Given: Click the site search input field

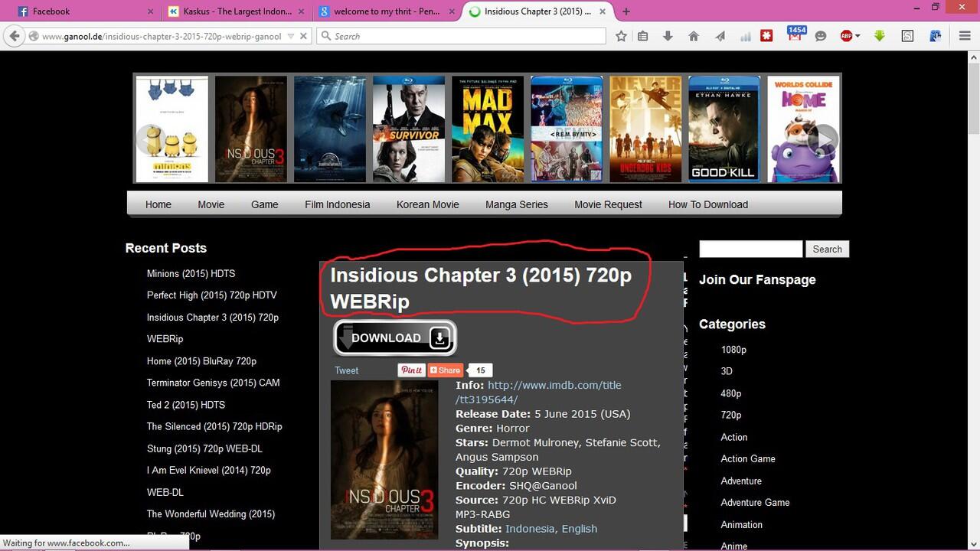Looking at the screenshot, I should pyautogui.click(x=750, y=249).
